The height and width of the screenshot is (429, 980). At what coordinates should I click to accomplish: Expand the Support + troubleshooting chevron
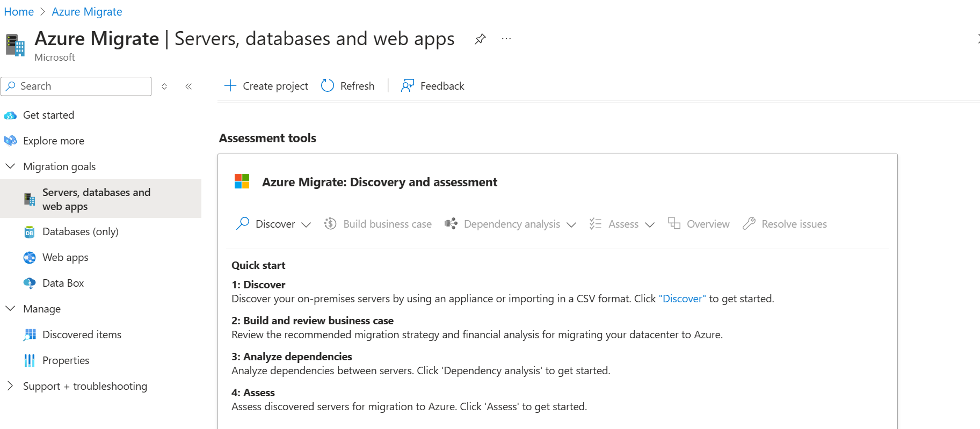point(10,386)
